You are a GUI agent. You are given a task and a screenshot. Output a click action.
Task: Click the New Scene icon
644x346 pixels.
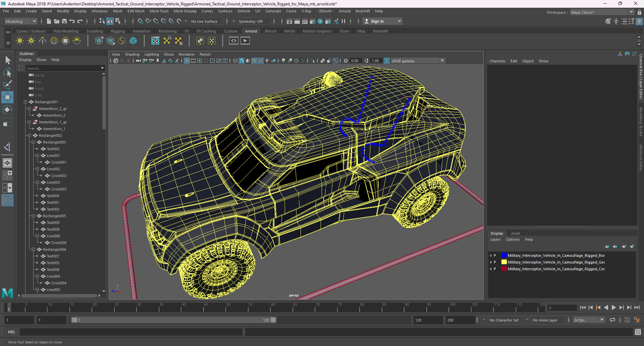pos(49,21)
